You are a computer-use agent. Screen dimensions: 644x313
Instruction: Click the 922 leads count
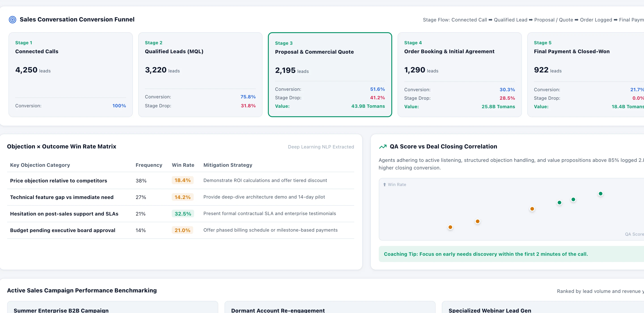click(547, 70)
